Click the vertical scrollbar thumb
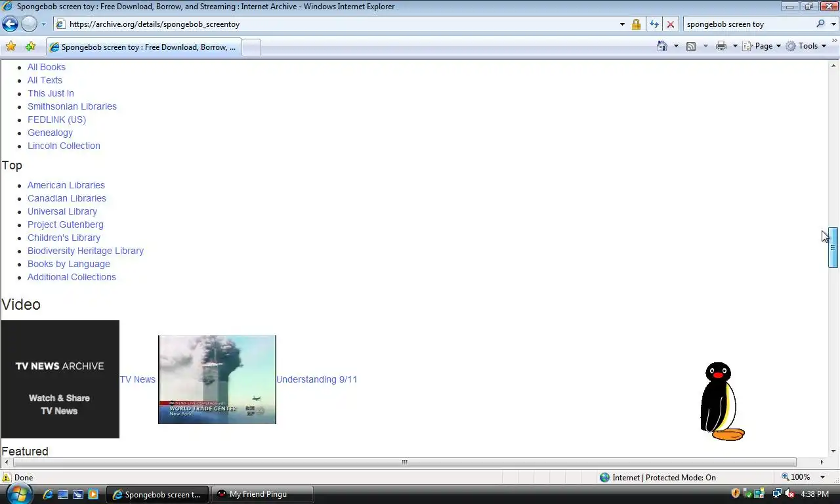This screenshot has width=840, height=504. [833, 247]
